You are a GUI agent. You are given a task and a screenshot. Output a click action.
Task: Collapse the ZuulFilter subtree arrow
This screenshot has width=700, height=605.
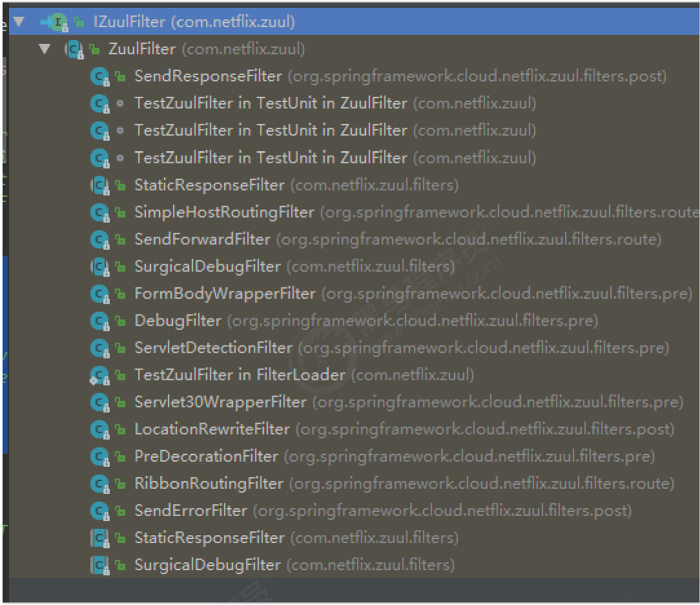coord(44,49)
